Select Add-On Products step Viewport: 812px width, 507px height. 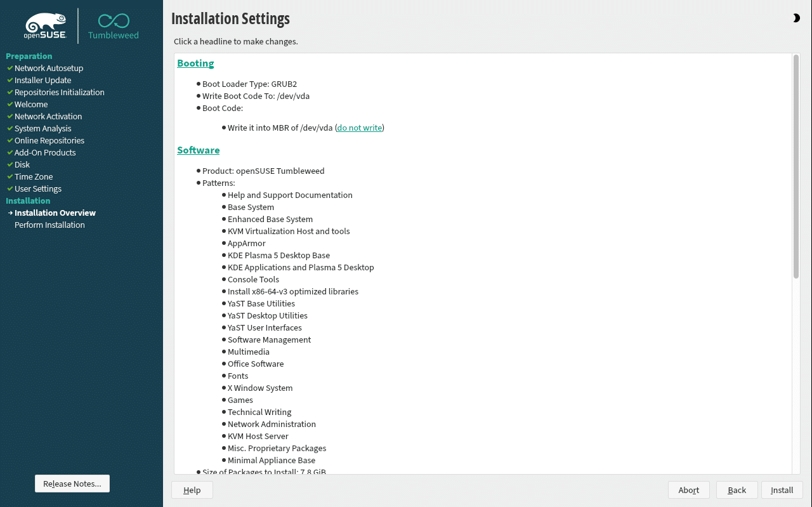click(x=45, y=152)
